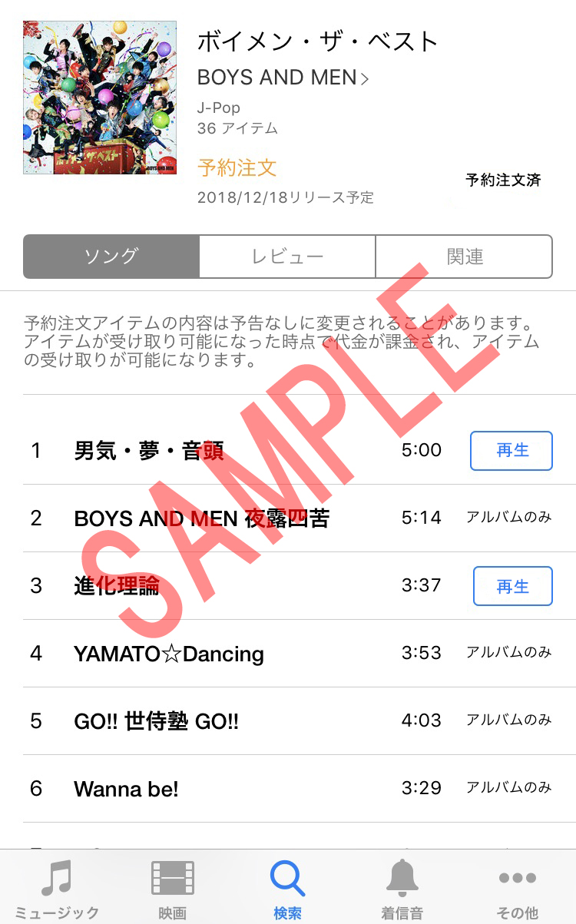Tap the 予約注文済 pre-ordered button

click(x=503, y=180)
